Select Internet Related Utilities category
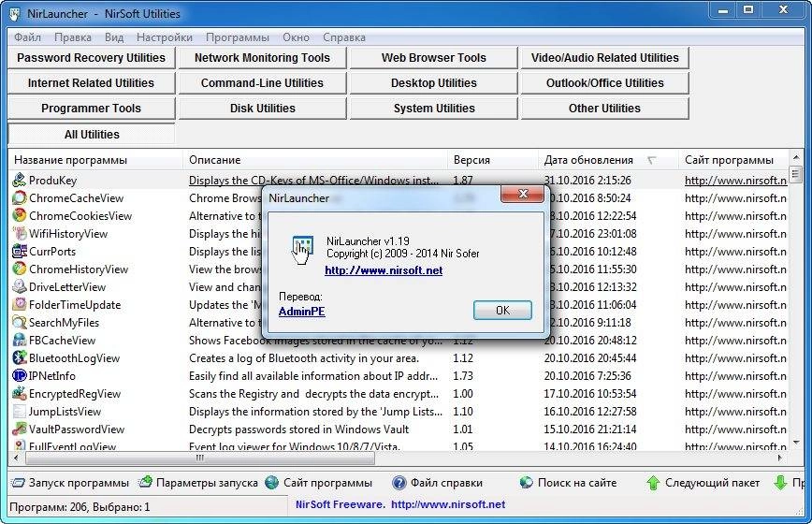The image size is (812, 524). 91,83
